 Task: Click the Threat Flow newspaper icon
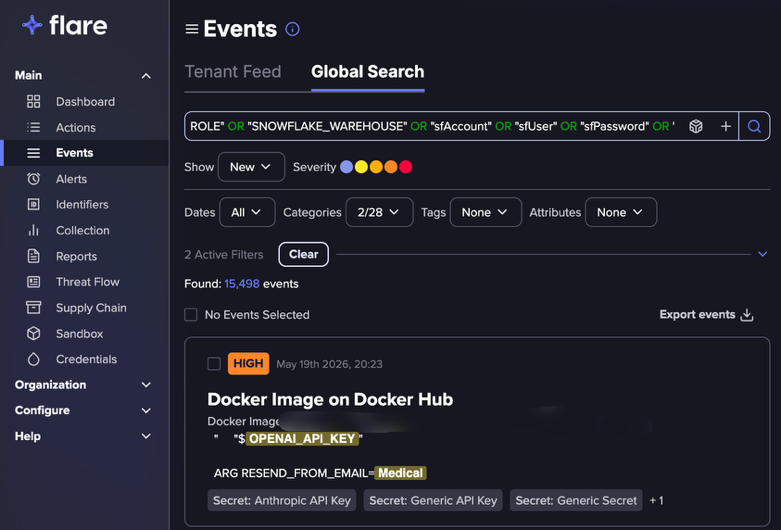[33, 282]
